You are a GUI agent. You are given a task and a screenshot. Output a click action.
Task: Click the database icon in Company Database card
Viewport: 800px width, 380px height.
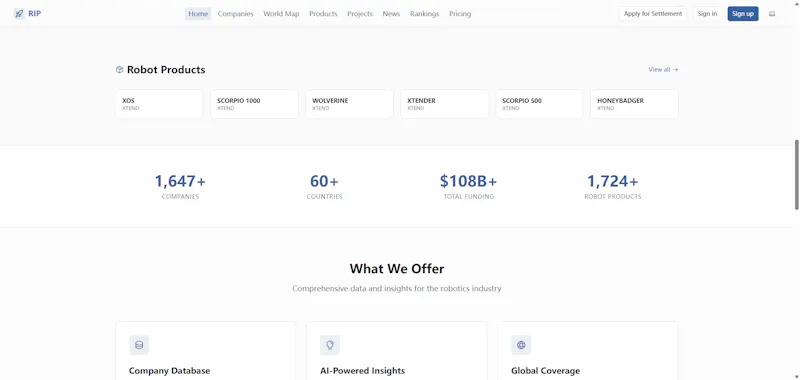pos(139,345)
